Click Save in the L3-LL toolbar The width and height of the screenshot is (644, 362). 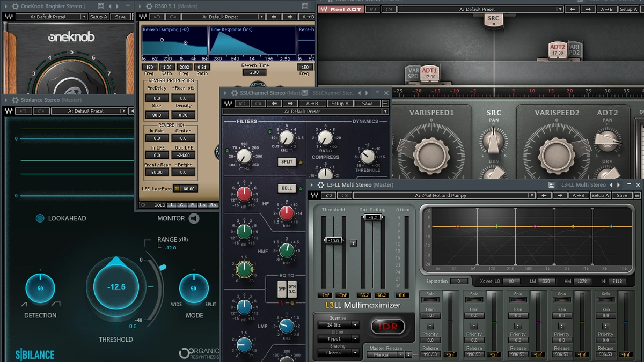pyautogui.click(x=622, y=195)
